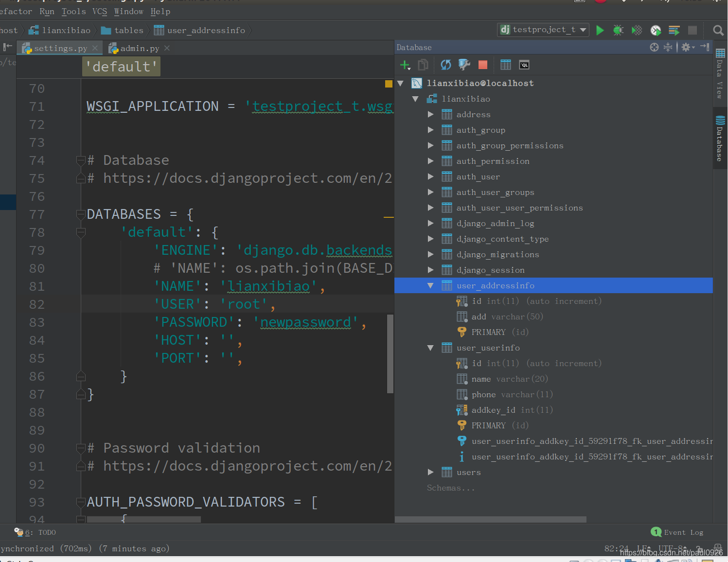Collapse the user_userinfo table

pyautogui.click(x=430, y=348)
